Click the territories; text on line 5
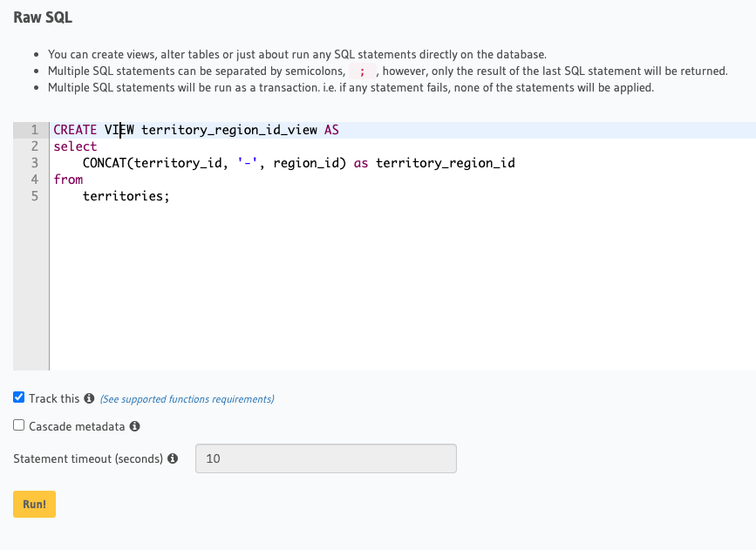The width and height of the screenshot is (756, 550). 126,196
